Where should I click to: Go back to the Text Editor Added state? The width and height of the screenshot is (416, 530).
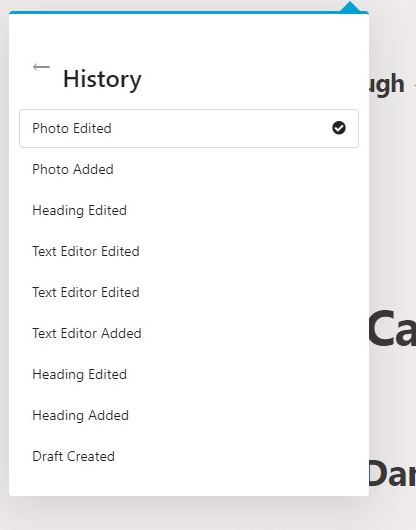coord(189,333)
